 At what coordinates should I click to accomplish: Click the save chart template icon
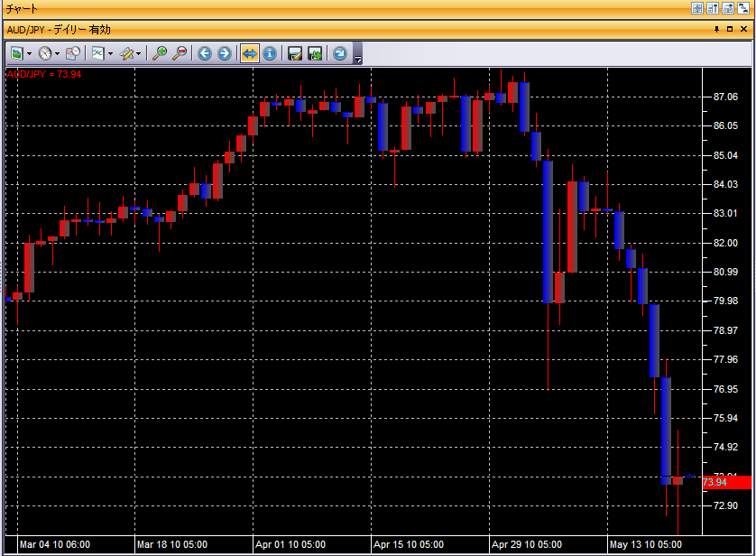295,54
